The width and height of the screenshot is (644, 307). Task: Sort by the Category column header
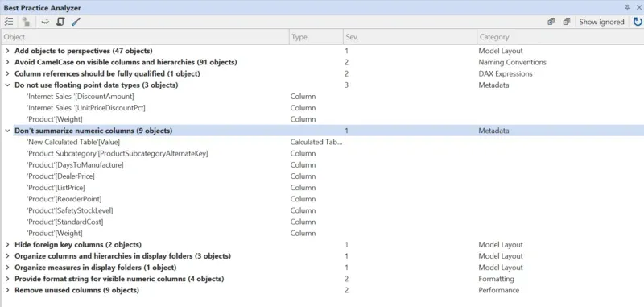(x=560, y=37)
